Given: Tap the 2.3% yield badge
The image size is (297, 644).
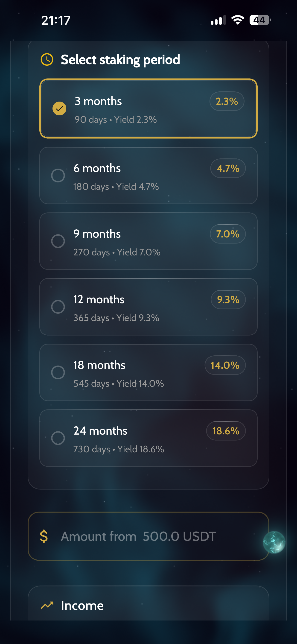Looking at the screenshot, I should click(x=227, y=101).
